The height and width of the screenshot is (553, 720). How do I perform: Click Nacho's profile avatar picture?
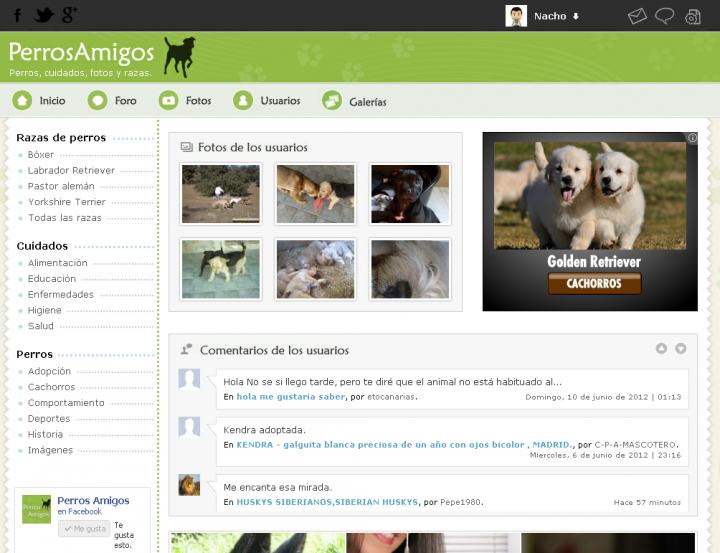point(516,16)
